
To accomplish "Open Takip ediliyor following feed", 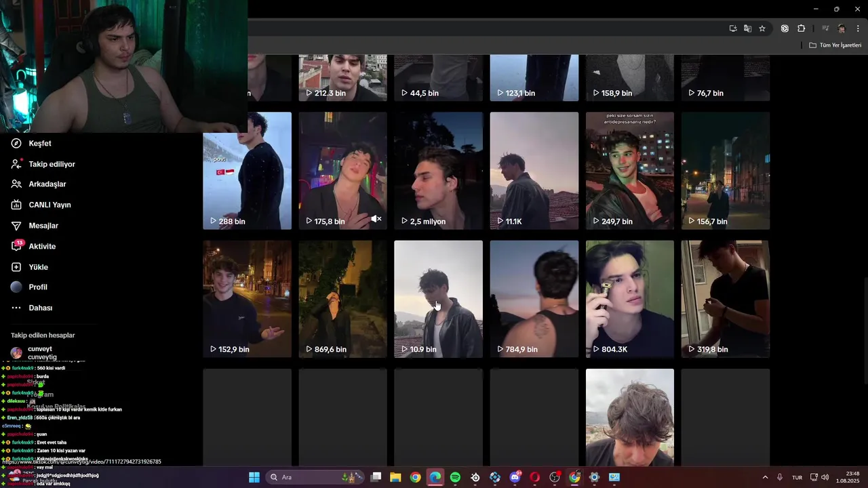I will (43, 164).
